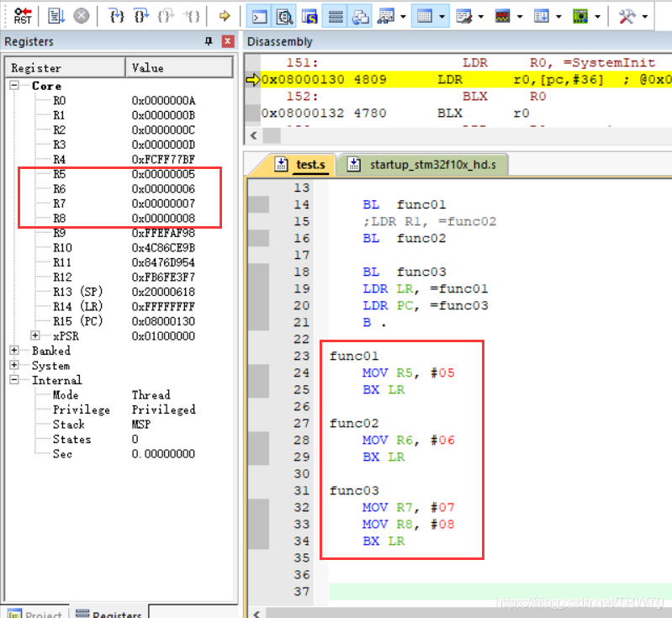Close the Registers panel

click(x=228, y=41)
